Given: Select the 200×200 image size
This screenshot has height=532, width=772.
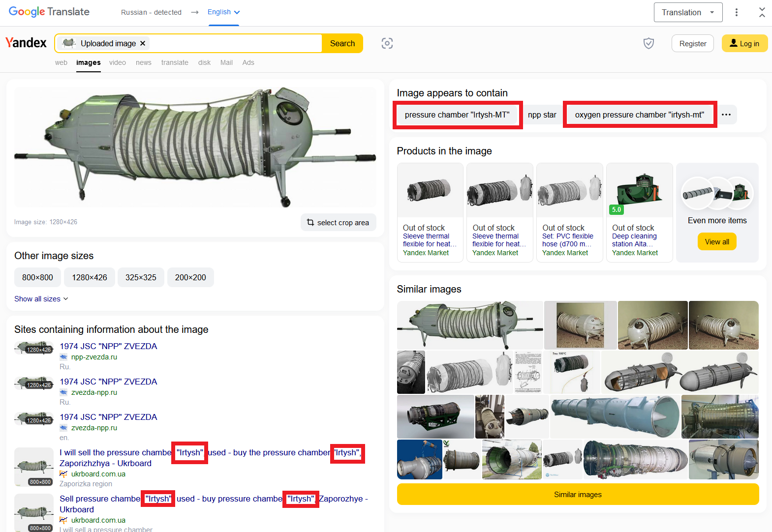Looking at the screenshot, I should 190,277.
